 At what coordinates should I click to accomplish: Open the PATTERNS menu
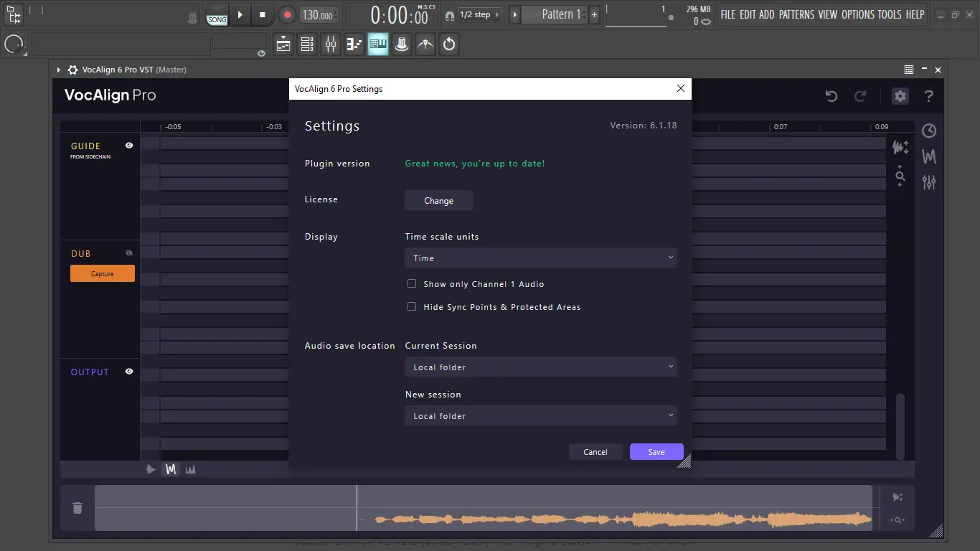(796, 14)
